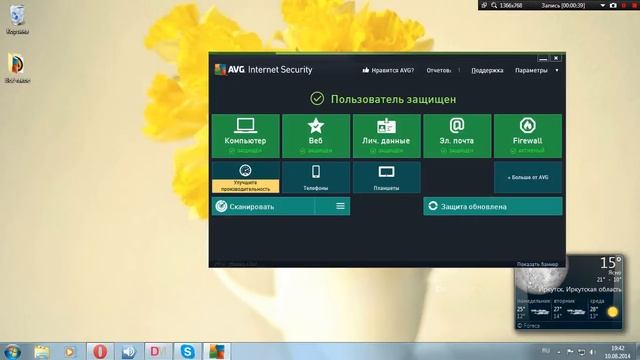Open the Windows Start menu
Image resolution: width=640 pixels, height=360 pixels.
(x=12, y=351)
